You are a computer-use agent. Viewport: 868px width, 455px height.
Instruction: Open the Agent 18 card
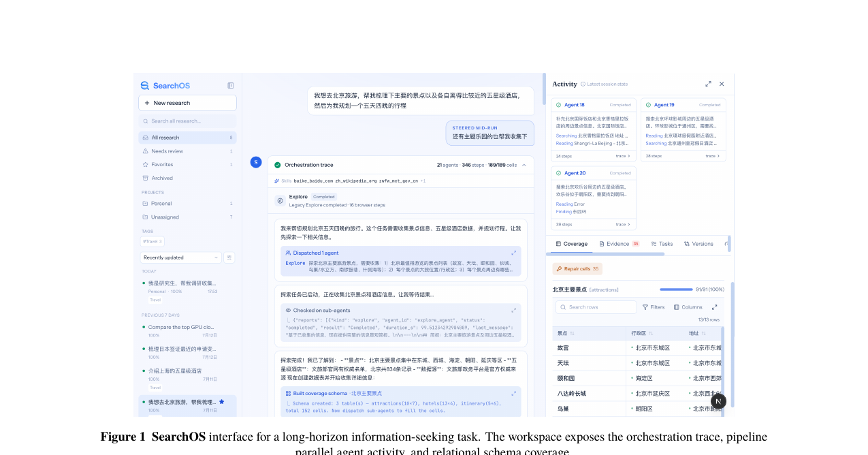coord(594,130)
